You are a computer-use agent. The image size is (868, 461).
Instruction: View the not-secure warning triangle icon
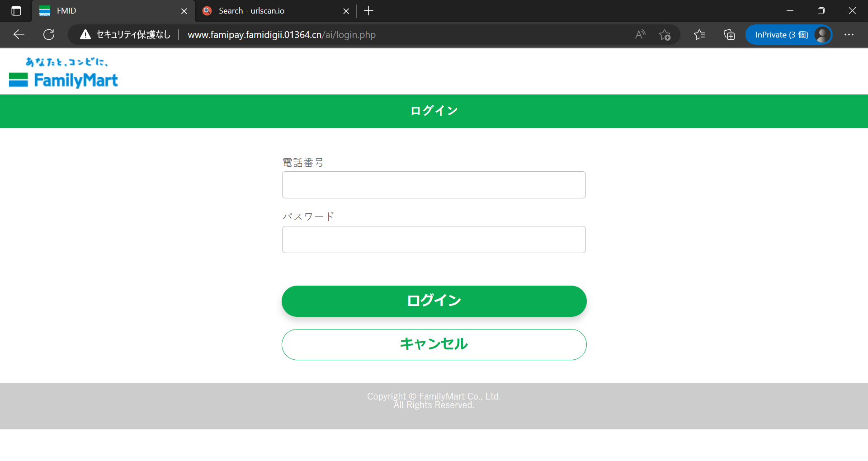tap(85, 34)
